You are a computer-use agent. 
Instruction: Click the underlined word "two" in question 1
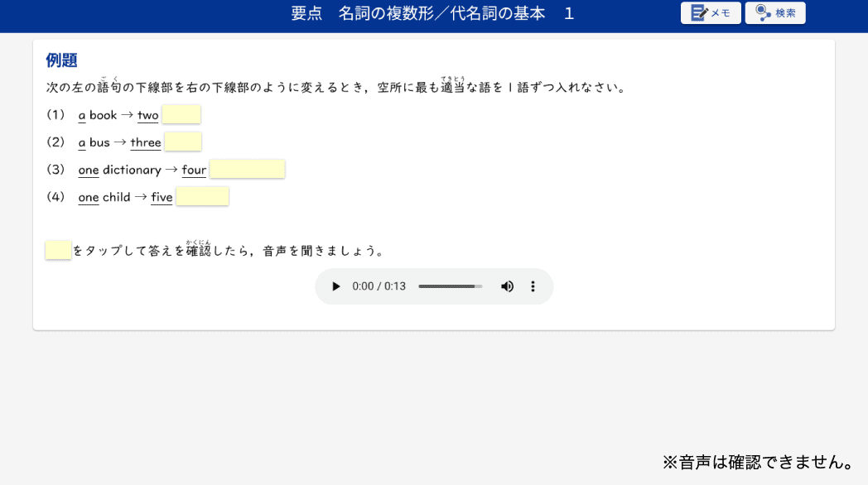coord(147,116)
